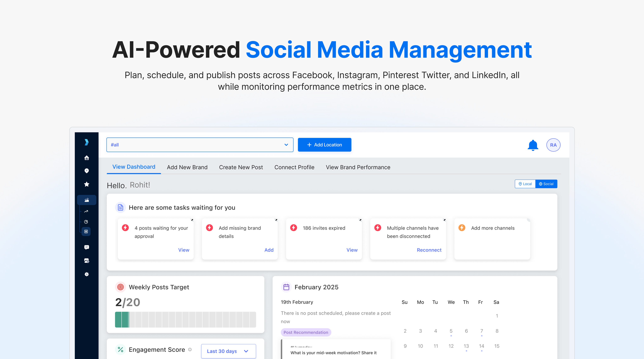Click the calendar grid sidebar icon
This screenshot has width=644, height=359.
point(86,232)
